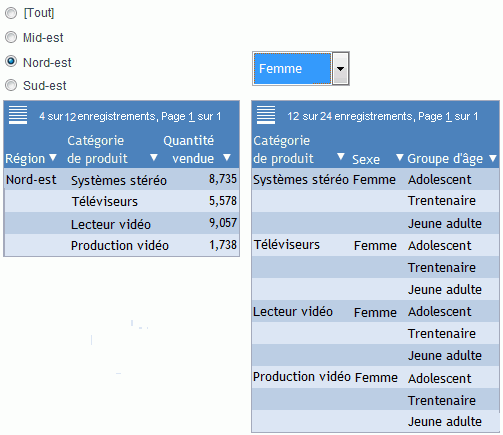The image size is (503, 435).
Task: Click the Sexe column header
Action: click(x=366, y=159)
